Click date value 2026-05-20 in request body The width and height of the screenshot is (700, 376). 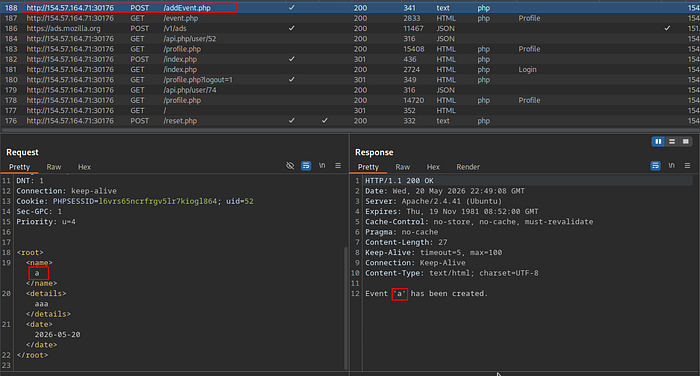[58, 335]
